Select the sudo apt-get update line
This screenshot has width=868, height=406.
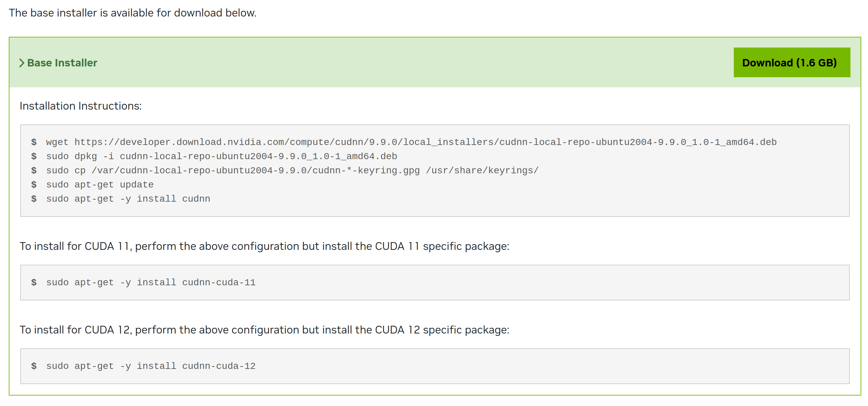[100, 184]
